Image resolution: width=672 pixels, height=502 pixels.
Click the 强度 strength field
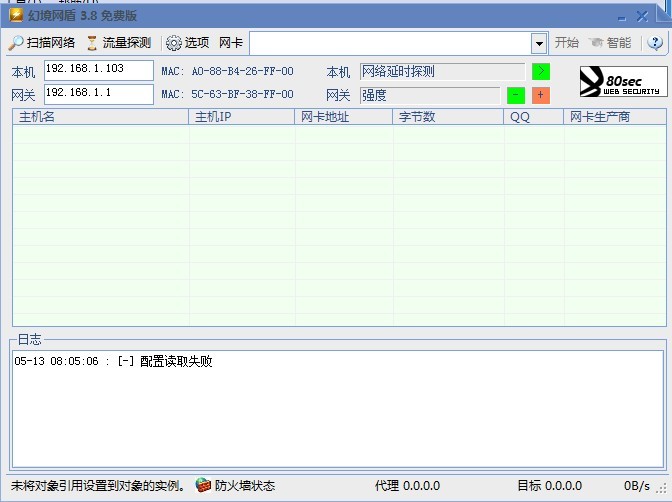[x=430, y=95]
